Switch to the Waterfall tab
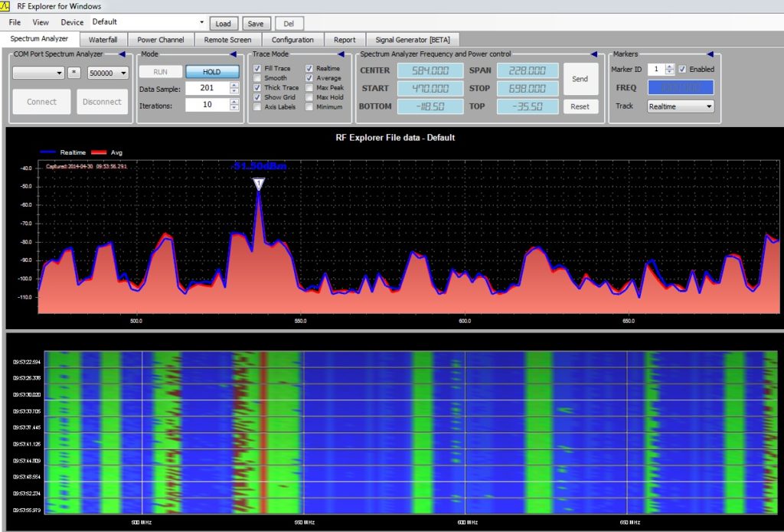The width and height of the screenshot is (784, 532). (103, 40)
